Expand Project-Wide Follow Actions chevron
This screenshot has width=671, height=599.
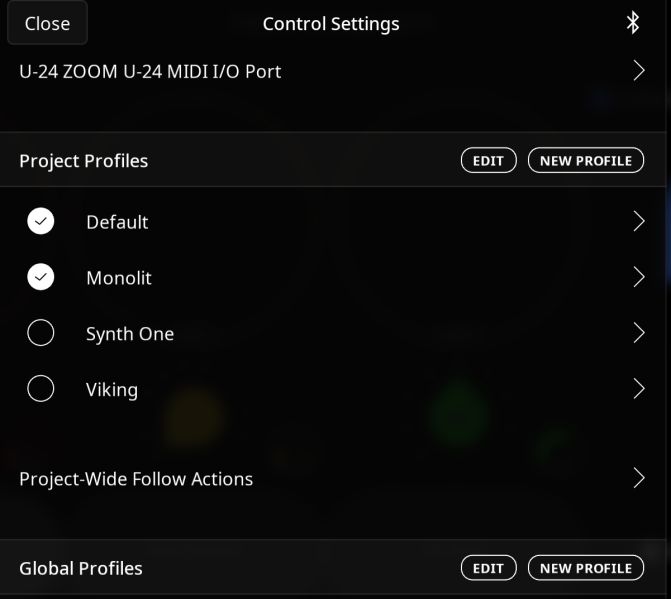(x=638, y=478)
